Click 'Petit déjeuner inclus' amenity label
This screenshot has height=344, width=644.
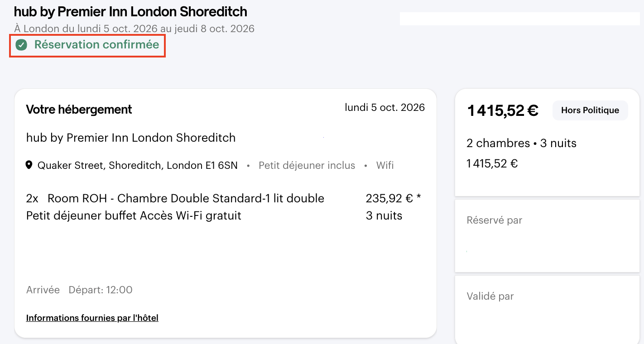(307, 166)
